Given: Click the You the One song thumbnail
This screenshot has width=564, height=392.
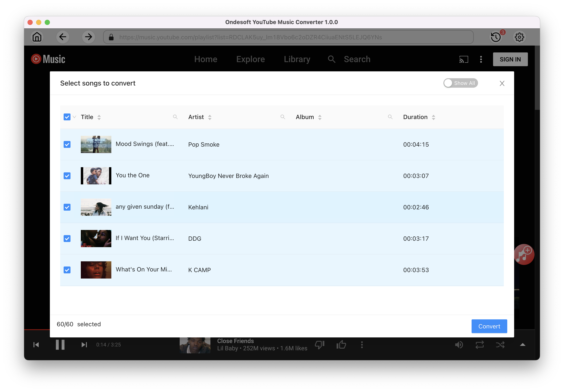Looking at the screenshot, I should (x=97, y=176).
